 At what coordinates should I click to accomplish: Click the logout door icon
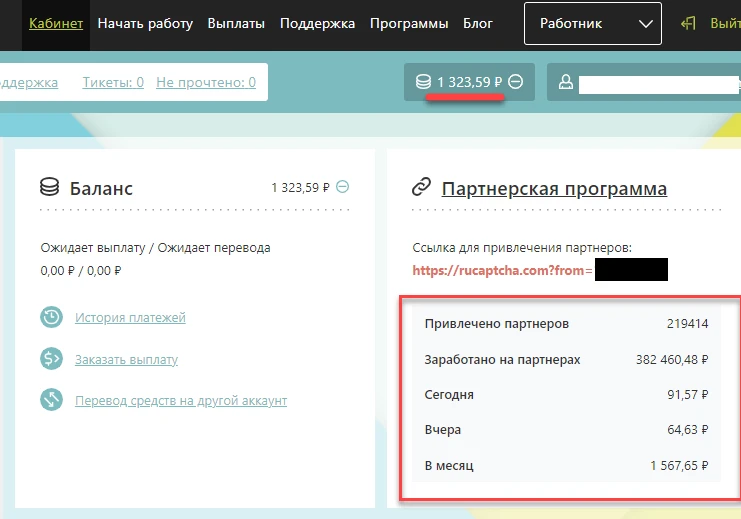pos(688,23)
